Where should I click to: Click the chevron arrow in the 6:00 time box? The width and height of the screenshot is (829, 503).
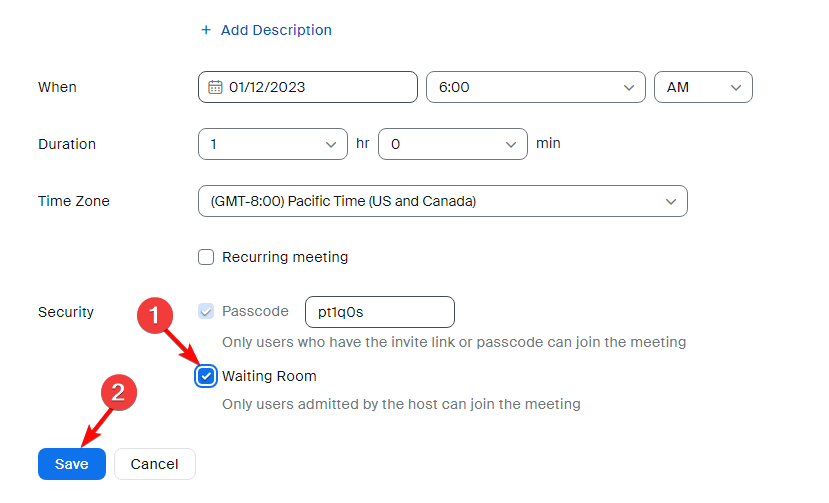pos(629,87)
